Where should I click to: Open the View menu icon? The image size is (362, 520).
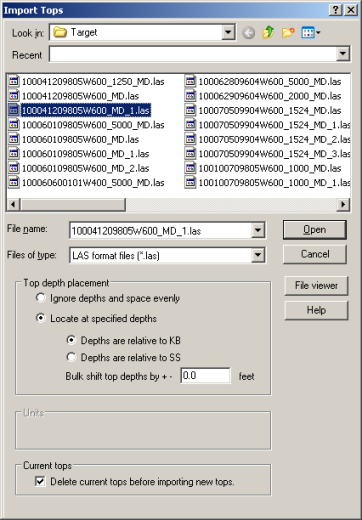pyautogui.click(x=311, y=33)
